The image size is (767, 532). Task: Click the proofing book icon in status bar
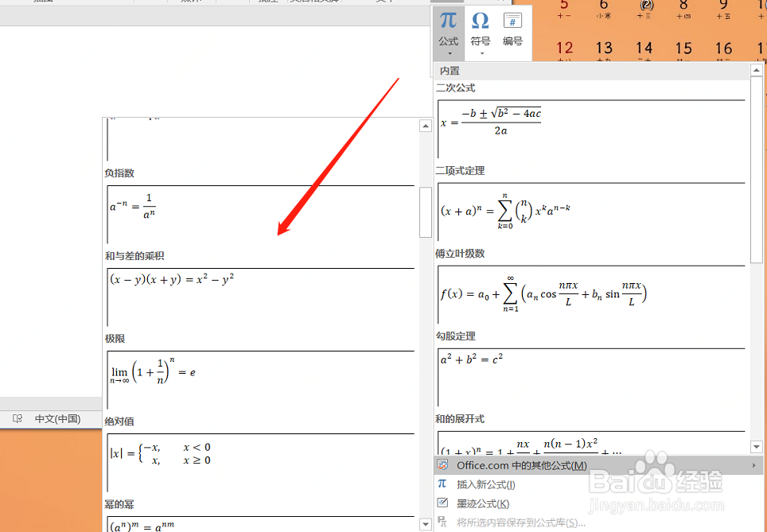[18, 418]
